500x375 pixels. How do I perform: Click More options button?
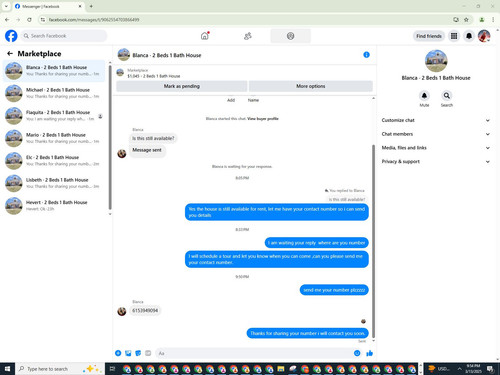pos(311,86)
